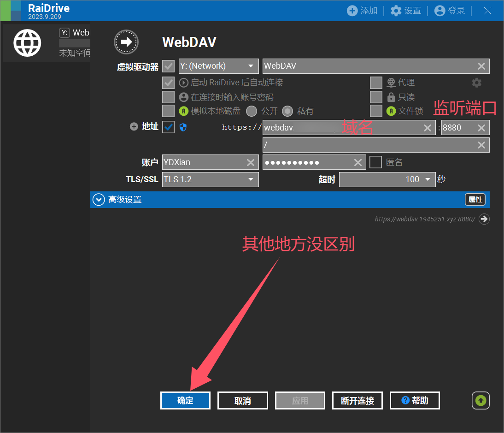The width and height of the screenshot is (504, 433).
Task: Click 断开连接 disconnect button
Action: click(x=357, y=401)
